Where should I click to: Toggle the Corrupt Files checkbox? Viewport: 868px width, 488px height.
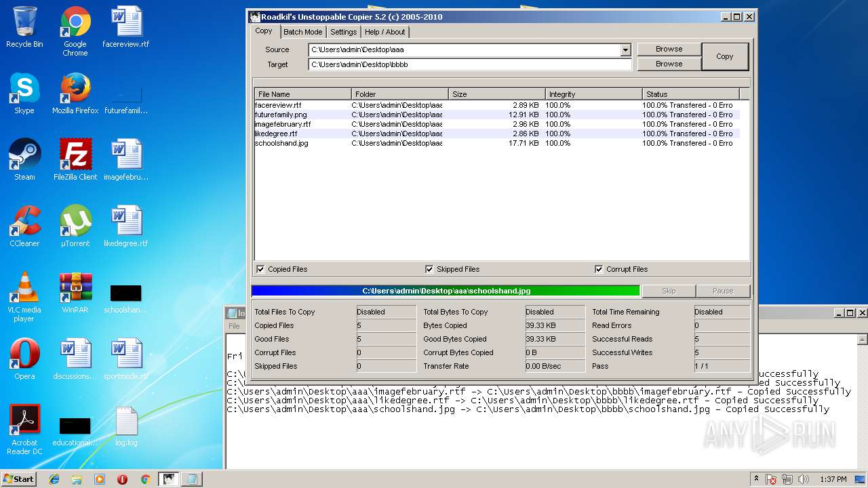599,269
